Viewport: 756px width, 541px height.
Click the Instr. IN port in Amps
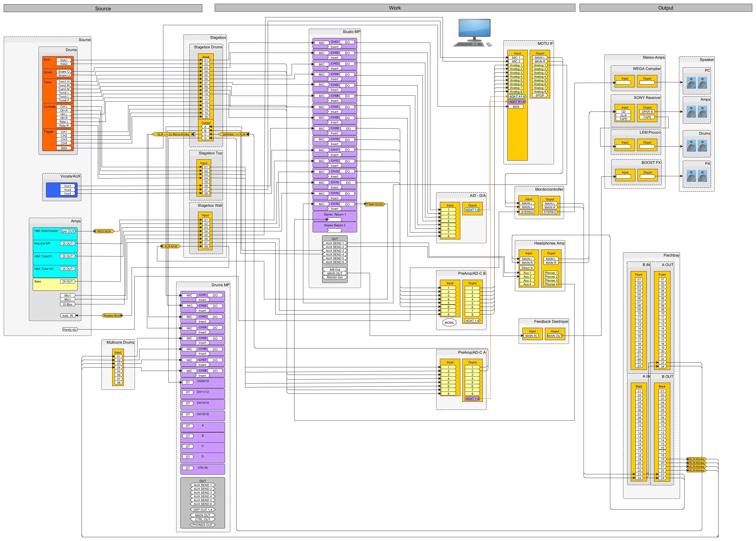tap(68, 315)
